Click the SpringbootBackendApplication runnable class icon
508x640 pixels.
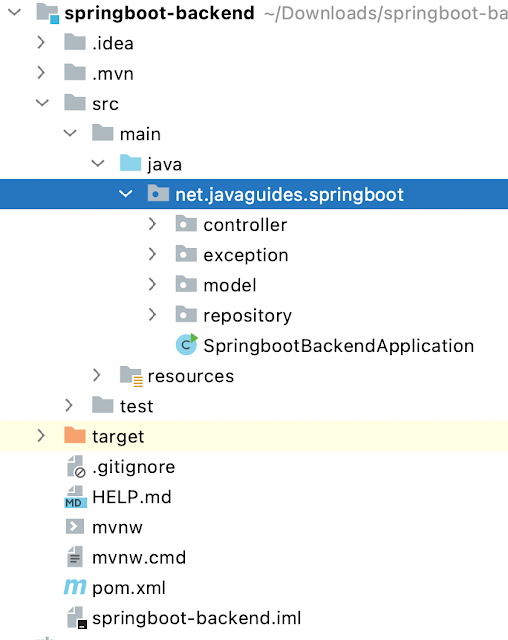coord(187,344)
